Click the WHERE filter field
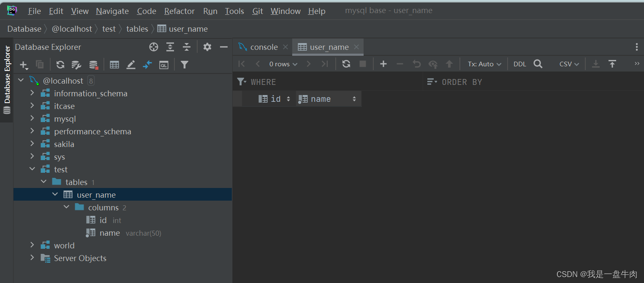 (328, 82)
